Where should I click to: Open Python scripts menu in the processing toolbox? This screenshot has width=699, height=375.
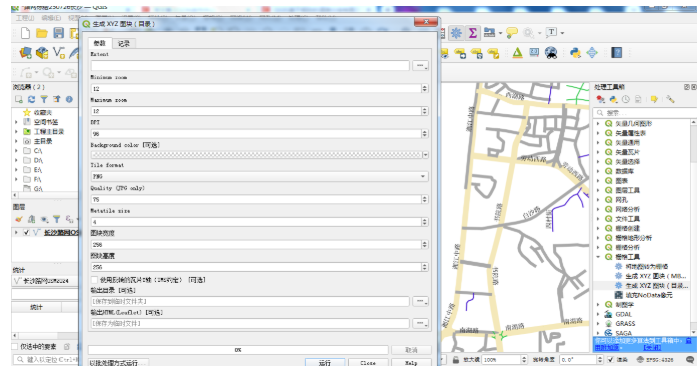pyautogui.click(x=613, y=99)
